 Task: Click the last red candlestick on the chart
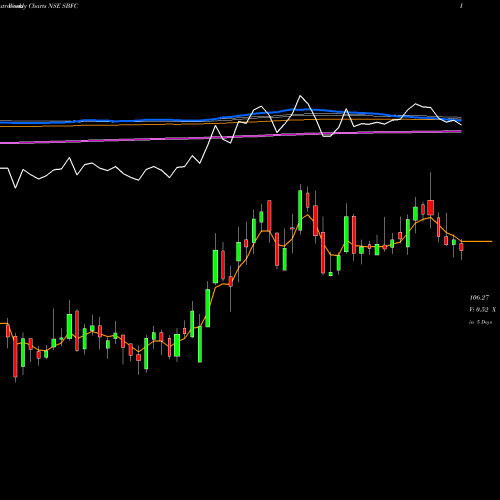[x=461, y=247]
